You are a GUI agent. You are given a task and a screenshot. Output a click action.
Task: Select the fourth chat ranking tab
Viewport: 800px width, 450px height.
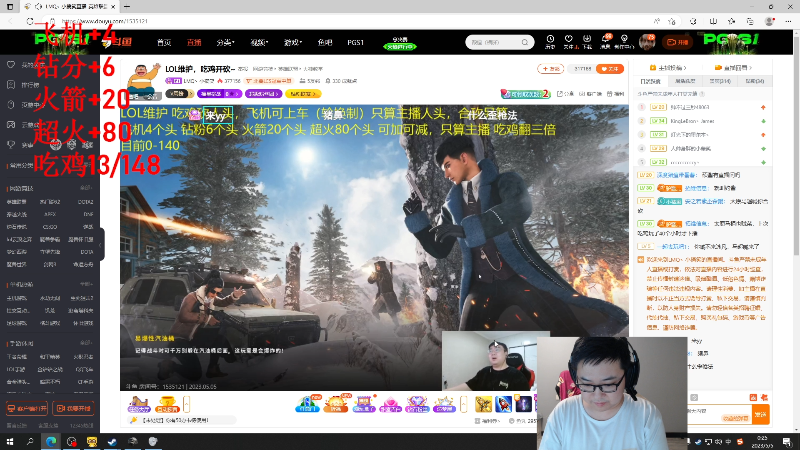[x=754, y=81]
